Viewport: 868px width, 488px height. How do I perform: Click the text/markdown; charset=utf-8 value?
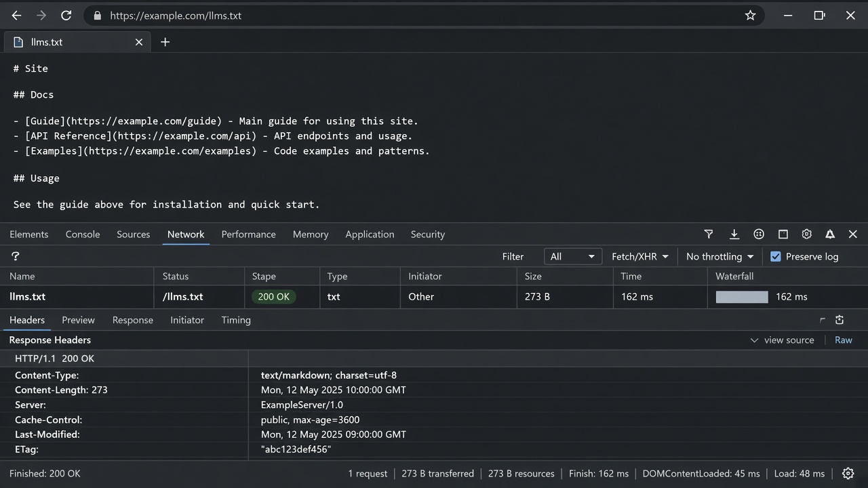[x=329, y=375]
